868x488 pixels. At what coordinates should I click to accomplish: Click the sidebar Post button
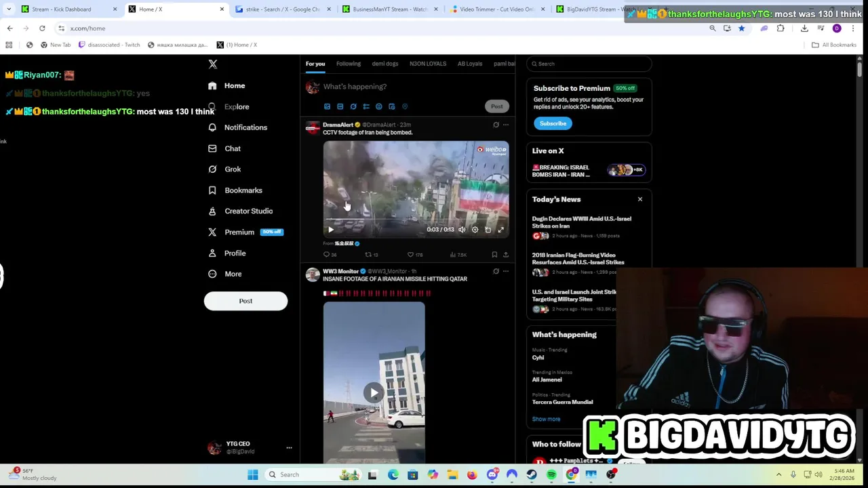[x=245, y=301]
